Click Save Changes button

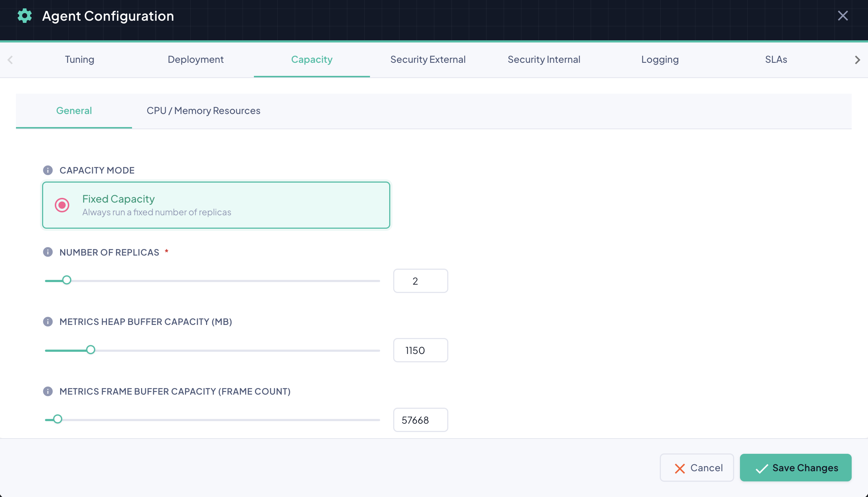point(796,468)
